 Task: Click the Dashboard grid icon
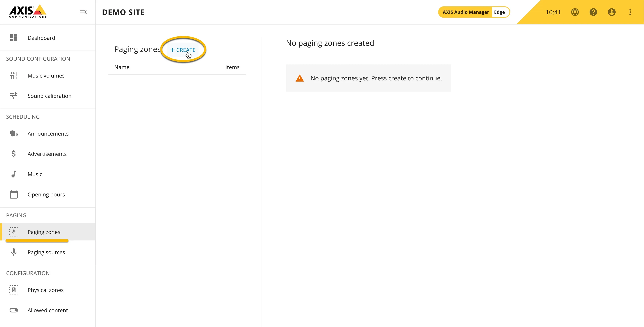coord(14,38)
